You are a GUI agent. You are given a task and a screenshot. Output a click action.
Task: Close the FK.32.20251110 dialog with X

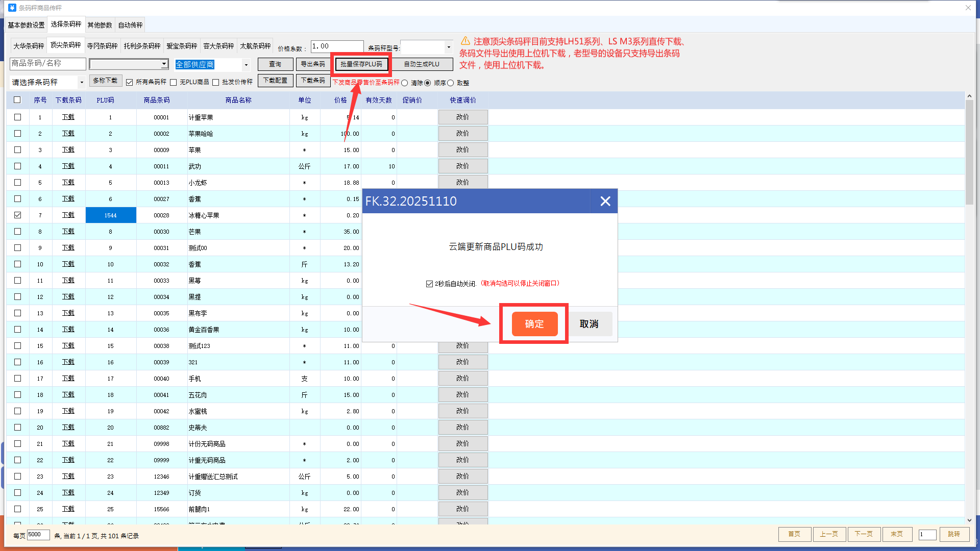pyautogui.click(x=605, y=201)
